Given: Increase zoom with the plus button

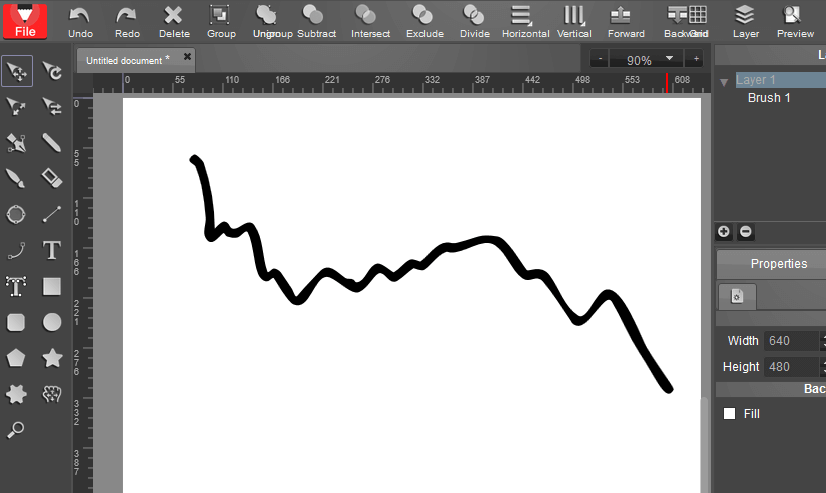Looking at the screenshot, I should pos(696,59).
